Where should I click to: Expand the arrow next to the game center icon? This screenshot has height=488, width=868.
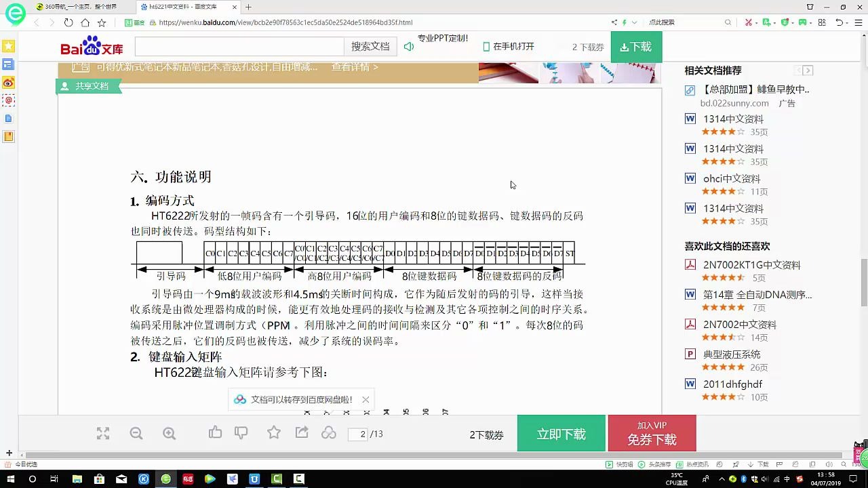[811, 22]
